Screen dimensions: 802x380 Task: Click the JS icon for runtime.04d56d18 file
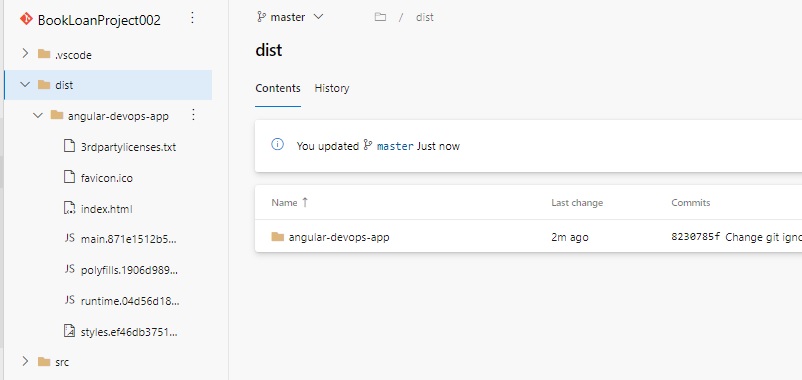(70, 300)
